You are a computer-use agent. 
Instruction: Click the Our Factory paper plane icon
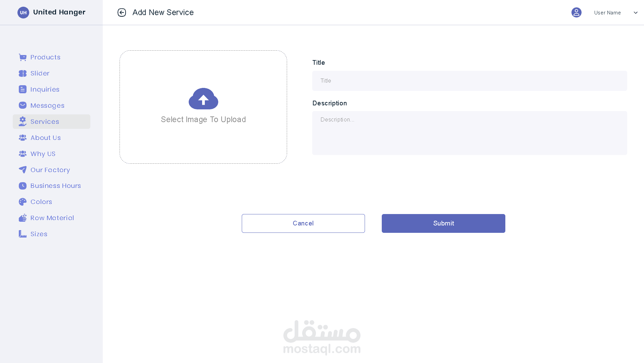[22, 170]
